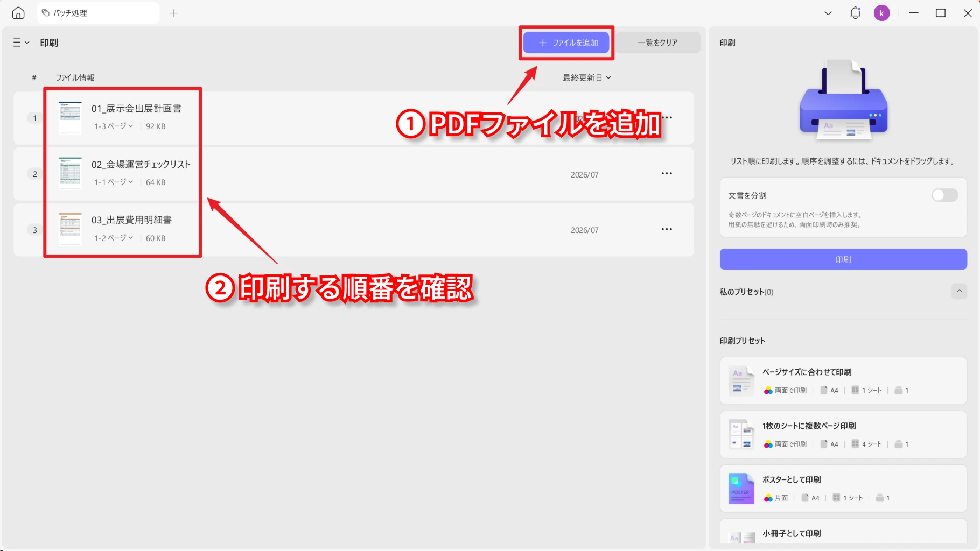Open the 印刷 tool list menu dropdown
This screenshot has height=551, width=980.
coord(21,43)
